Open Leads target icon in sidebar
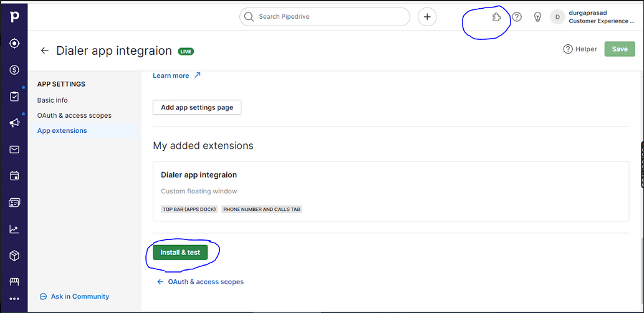Image resolution: width=644 pixels, height=313 pixels. [14, 43]
